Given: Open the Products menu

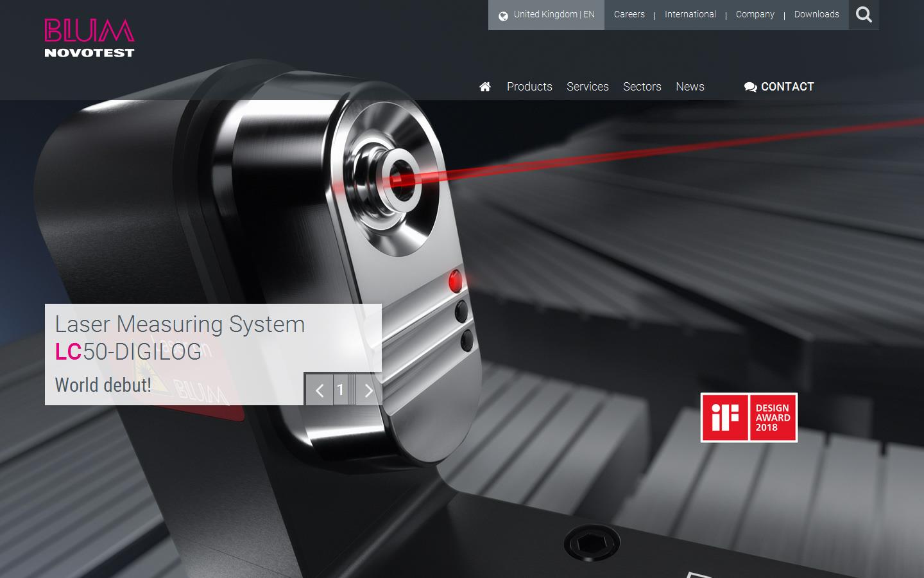Looking at the screenshot, I should 529,86.
